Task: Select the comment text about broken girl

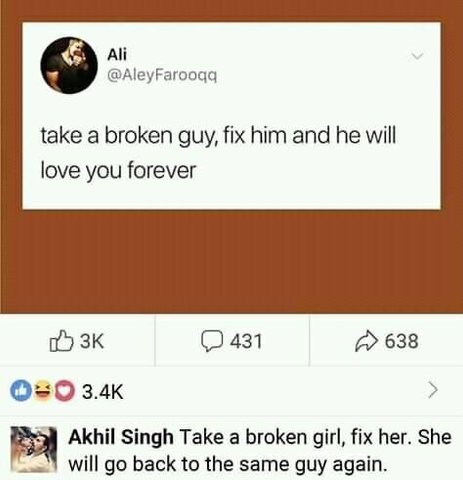Action: [260, 451]
